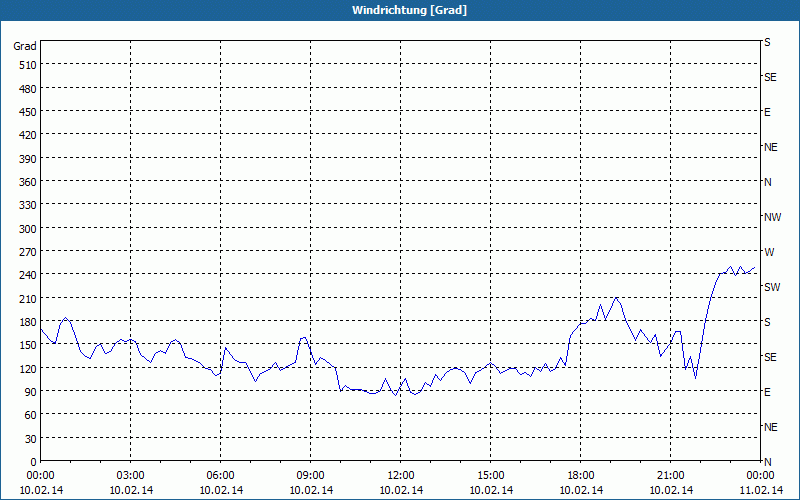800x500 pixels.
Task: Select the 360 degree y-axis label
Action: pos(27,181)
